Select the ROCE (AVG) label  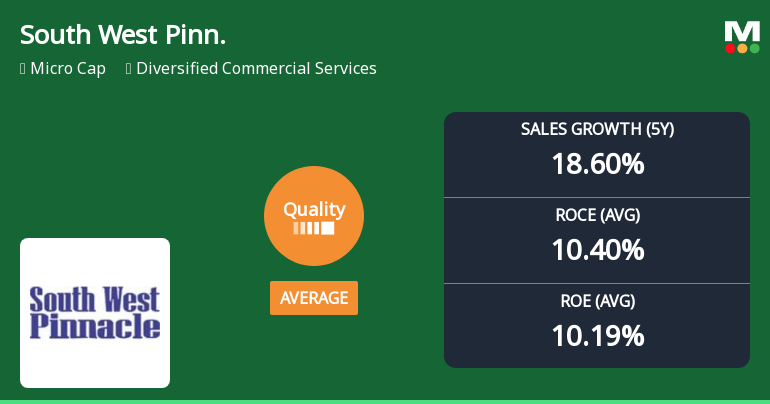[x=598, y=215]
